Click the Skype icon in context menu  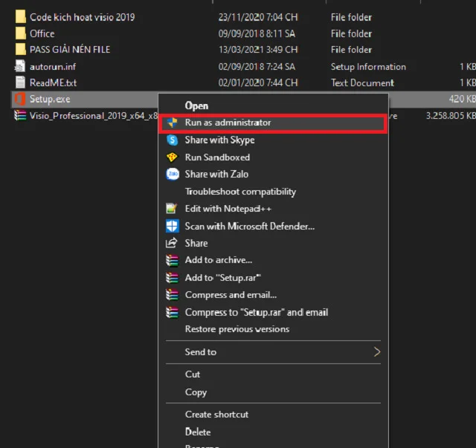(x=172, y=140)
